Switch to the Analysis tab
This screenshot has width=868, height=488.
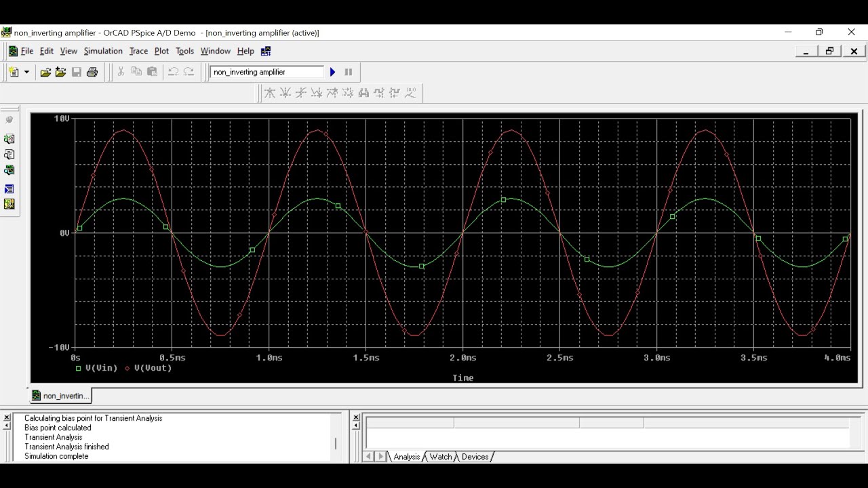tap(407, 457)
